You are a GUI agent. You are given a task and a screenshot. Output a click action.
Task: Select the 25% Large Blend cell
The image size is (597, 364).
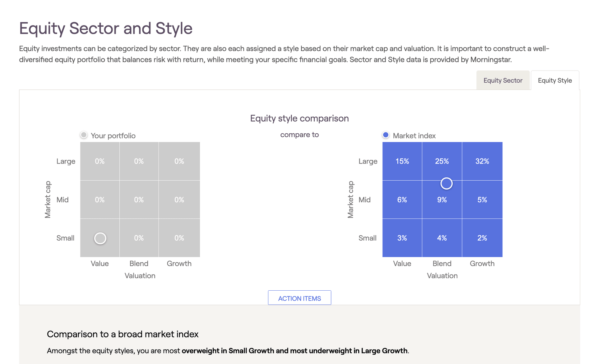[x=442, y=161]
